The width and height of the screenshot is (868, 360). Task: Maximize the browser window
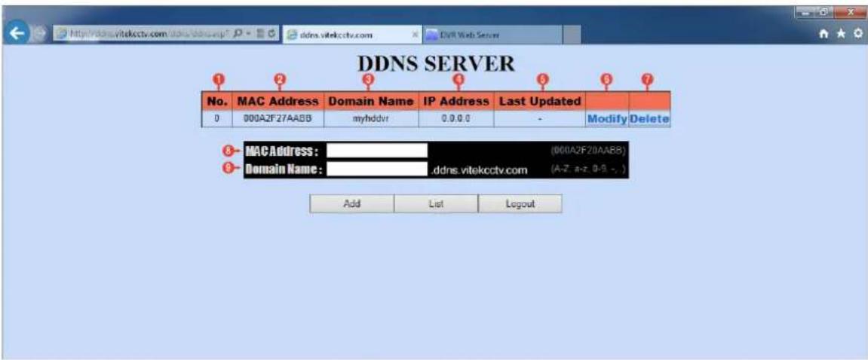point(825,14)
